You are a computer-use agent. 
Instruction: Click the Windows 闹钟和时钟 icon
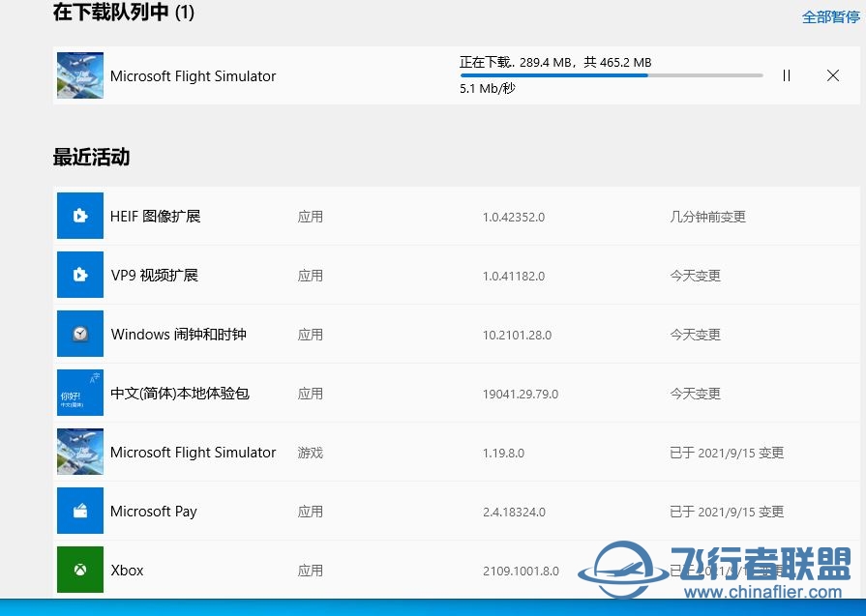(80, 334)
